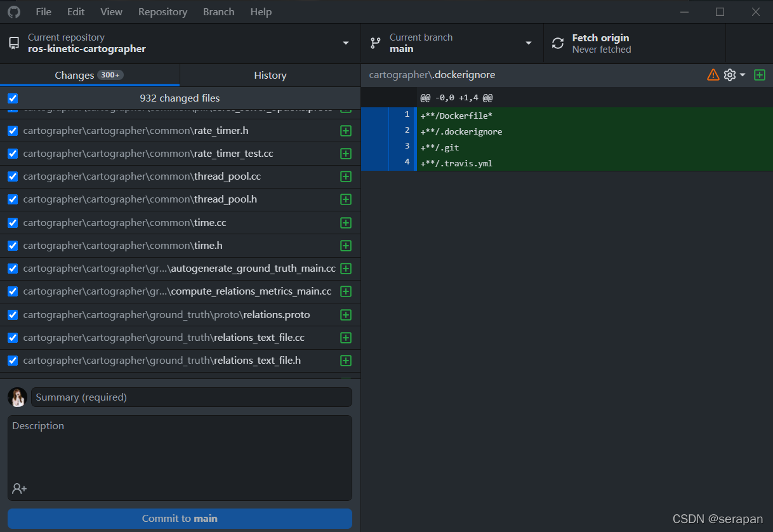Screen dimensions: 773x532
Task: Select the thread_pool.cc file row
Action: (180, 176)
